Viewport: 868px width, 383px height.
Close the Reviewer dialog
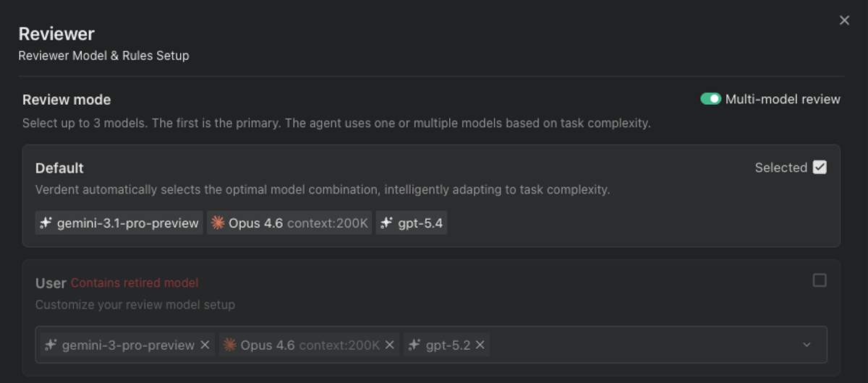coord(844,20)
